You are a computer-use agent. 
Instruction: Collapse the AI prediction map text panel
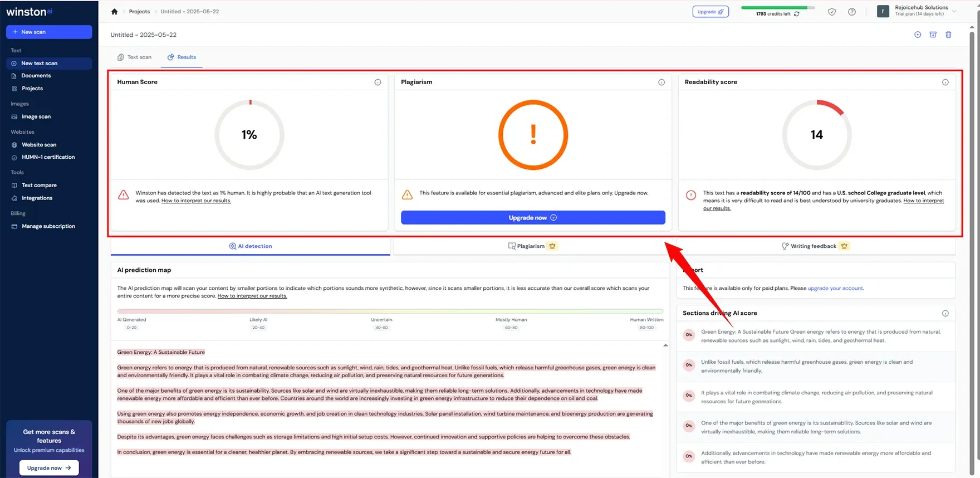[665, 346]
